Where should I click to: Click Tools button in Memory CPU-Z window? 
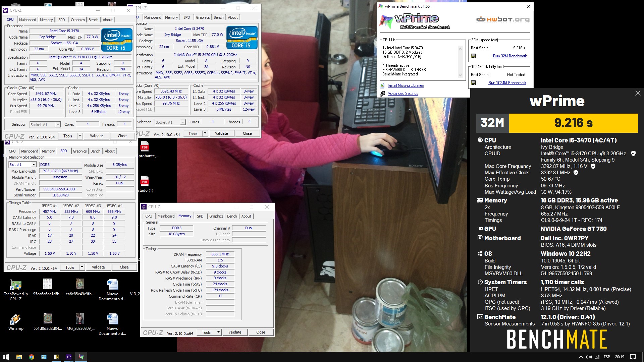click(x=206, y=332)
